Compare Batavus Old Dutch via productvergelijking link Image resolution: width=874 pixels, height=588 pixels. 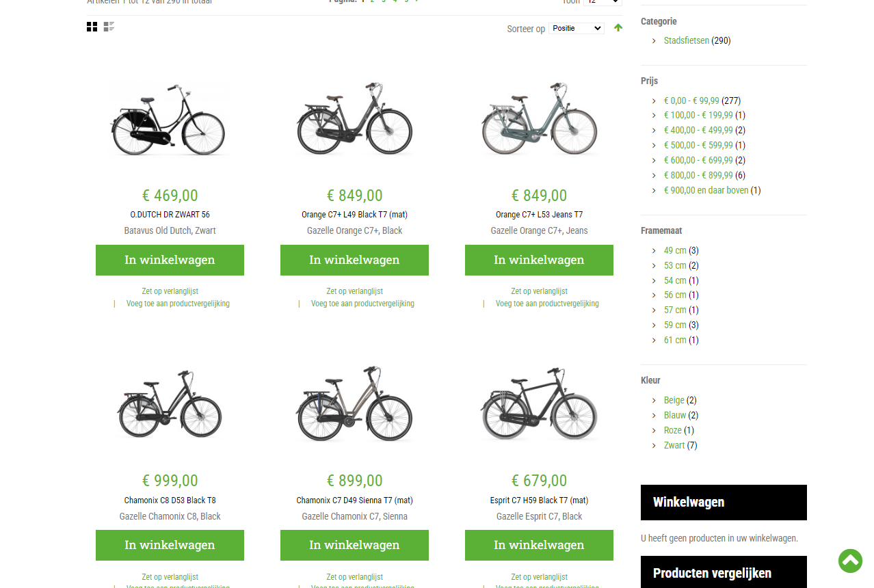178,304
